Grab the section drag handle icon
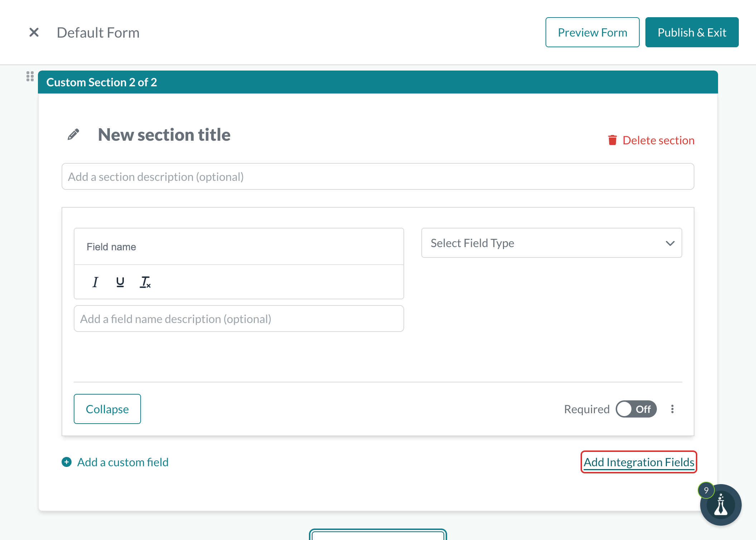Image resolution: width=756 pixels, height=540 pixels. pos(30,76)
